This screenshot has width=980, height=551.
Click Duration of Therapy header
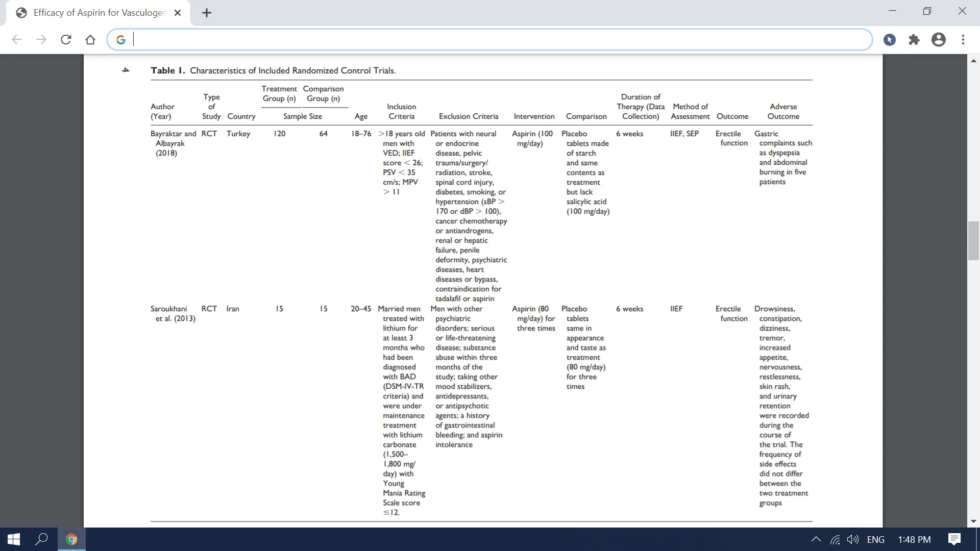pyautogui.click(x=641, y=107)
